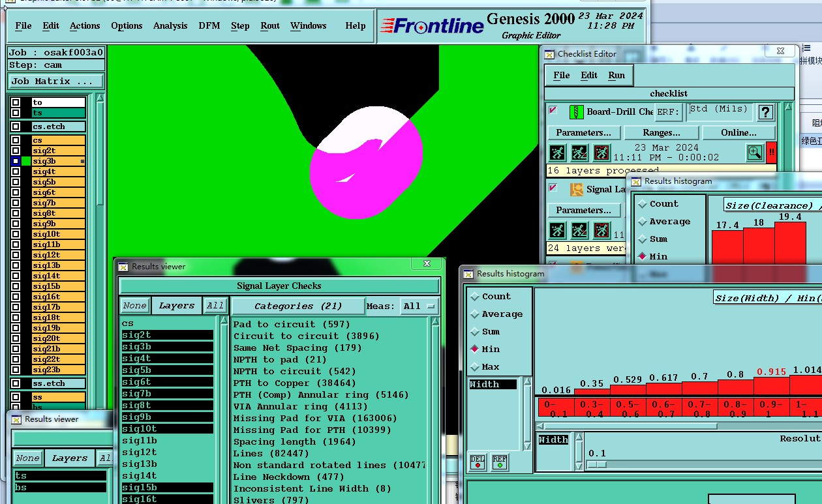
Task: Click left arrow of histogram horizontal scrollbar
Action: tap(540, 426)
